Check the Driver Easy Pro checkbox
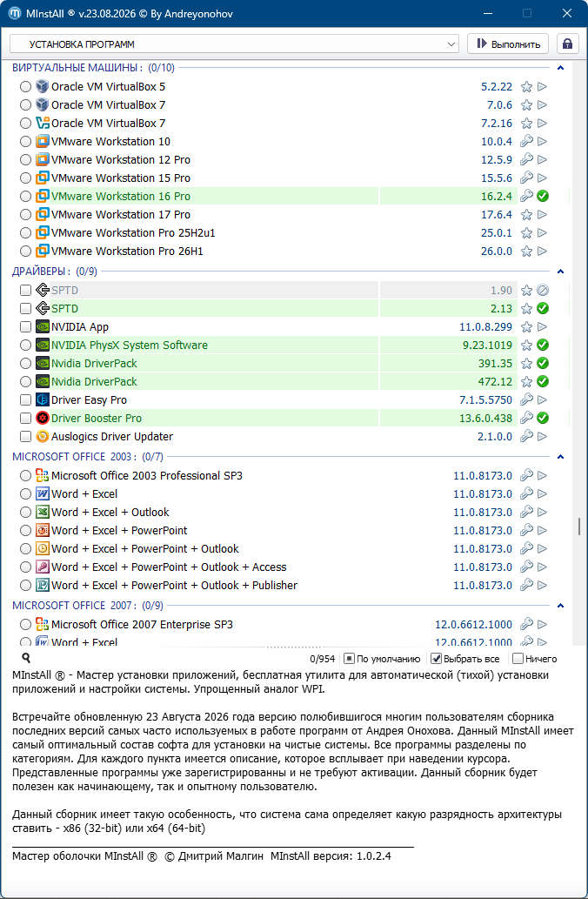Viewport: 588px width, 899px height. click(25, 399)
